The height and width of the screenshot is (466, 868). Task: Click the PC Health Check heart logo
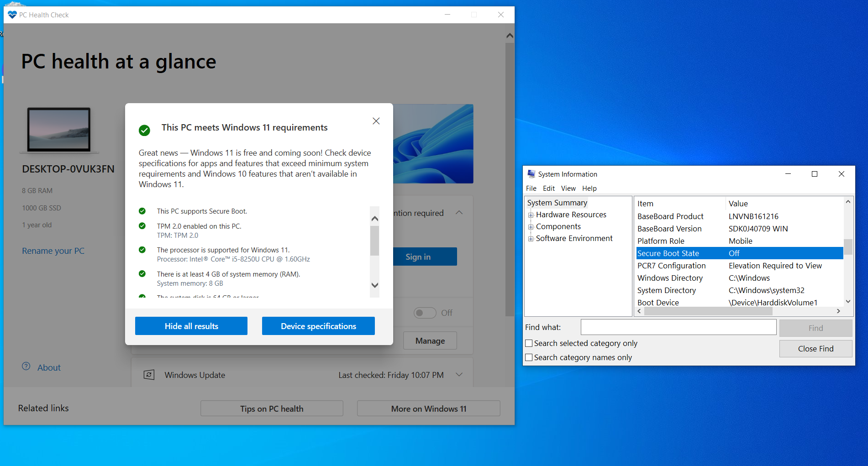pos(12,15)
